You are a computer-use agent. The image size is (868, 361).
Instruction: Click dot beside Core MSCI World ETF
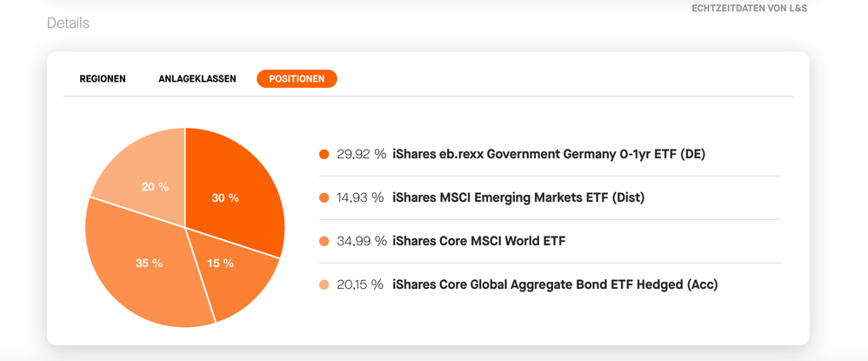coord(324,242)
